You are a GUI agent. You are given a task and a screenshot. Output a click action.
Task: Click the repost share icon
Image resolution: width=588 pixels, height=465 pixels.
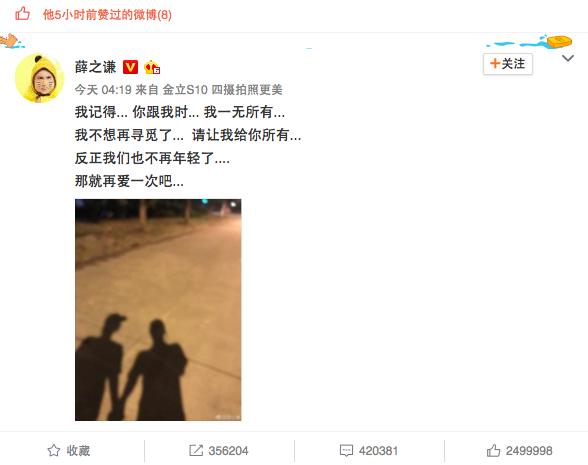coord(196,450)
